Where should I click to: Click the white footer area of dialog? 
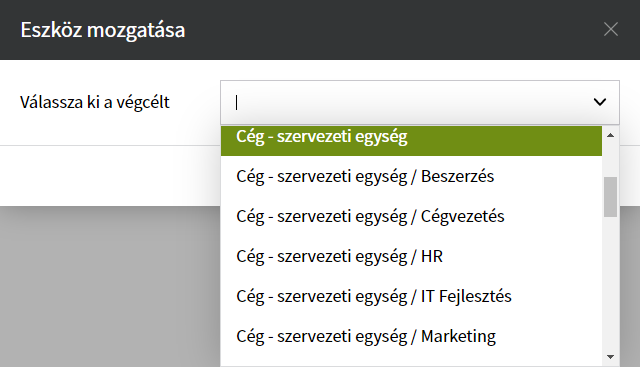pyautogui.click(x=110, y=176)
